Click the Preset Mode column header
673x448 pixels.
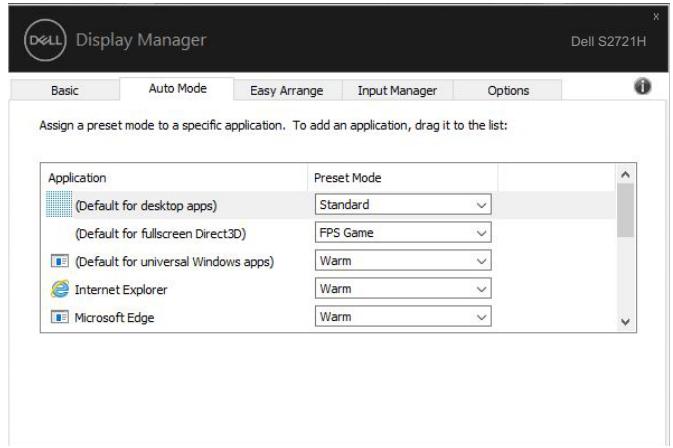(403, 178)
